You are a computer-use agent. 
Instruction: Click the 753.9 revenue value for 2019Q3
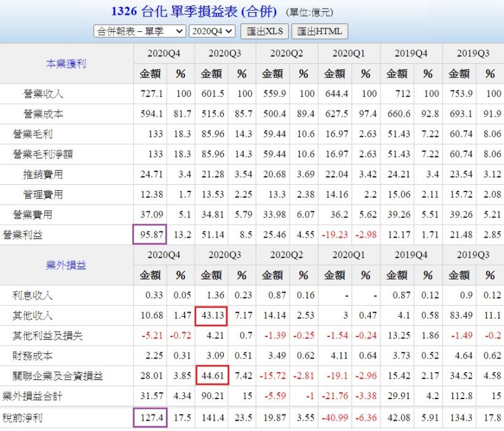pyautogui.click(x=461, y=94)
